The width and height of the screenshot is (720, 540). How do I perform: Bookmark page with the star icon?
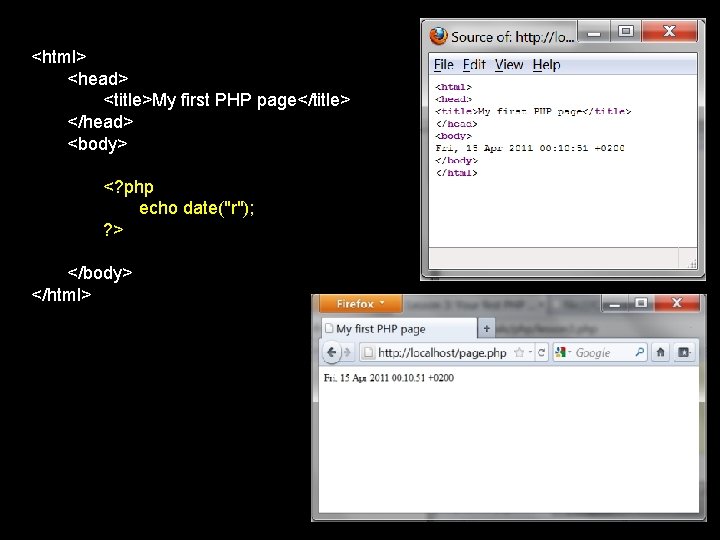click(x=519, y=353)
